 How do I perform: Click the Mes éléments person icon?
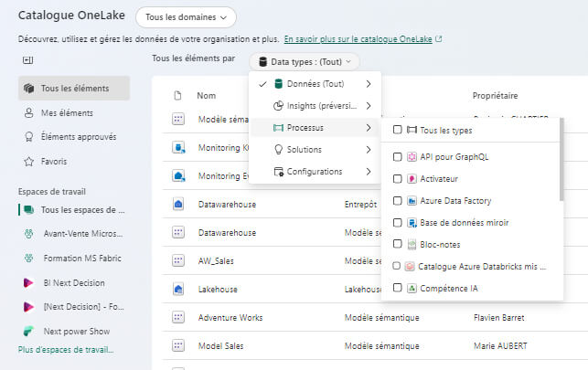29,113
